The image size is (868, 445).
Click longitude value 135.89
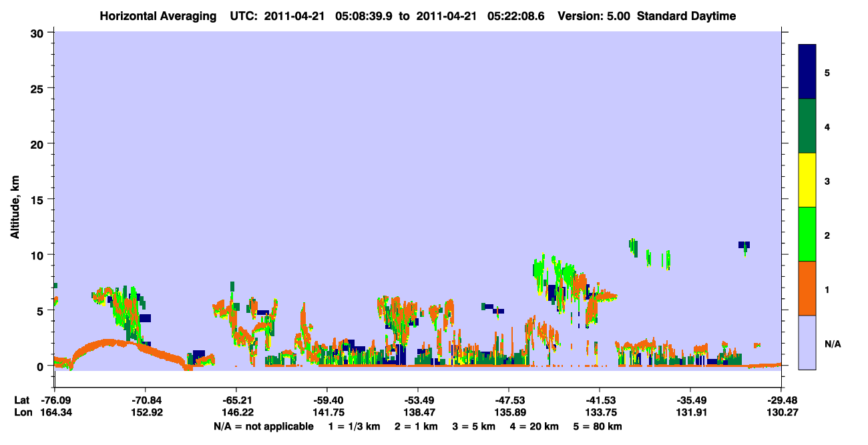tap(509, 412)
